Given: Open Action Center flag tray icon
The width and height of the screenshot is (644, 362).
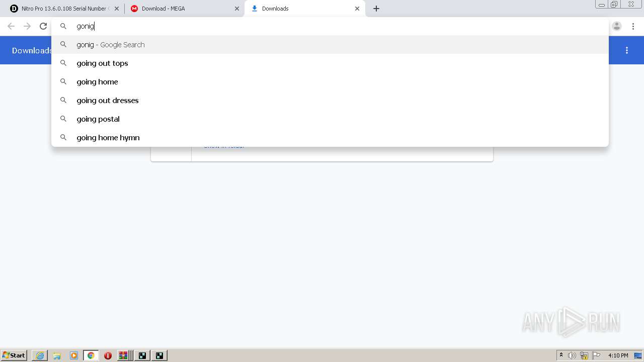Looking at the screenshot, I should pos(596,355).
